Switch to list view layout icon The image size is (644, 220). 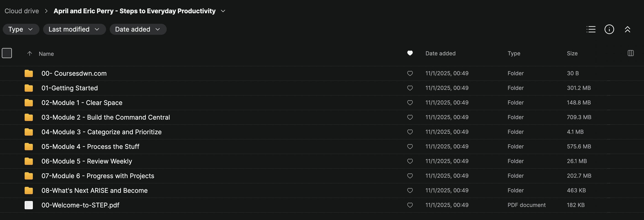pos(591,29)
